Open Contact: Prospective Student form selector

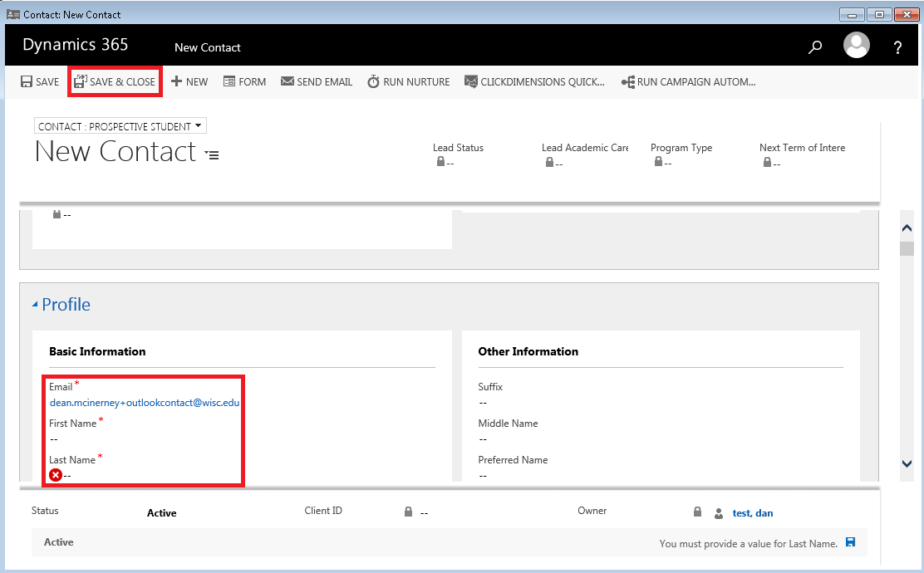tap(120, 126)
